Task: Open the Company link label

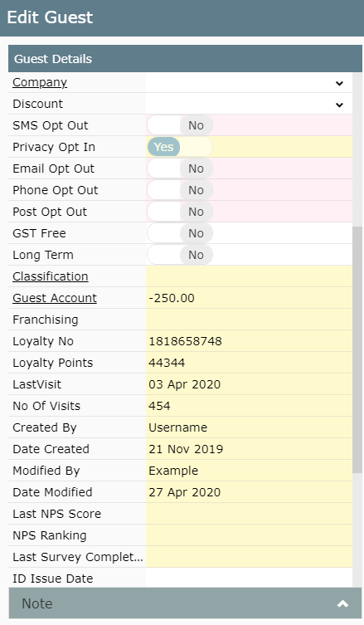Action: (40, 82)
